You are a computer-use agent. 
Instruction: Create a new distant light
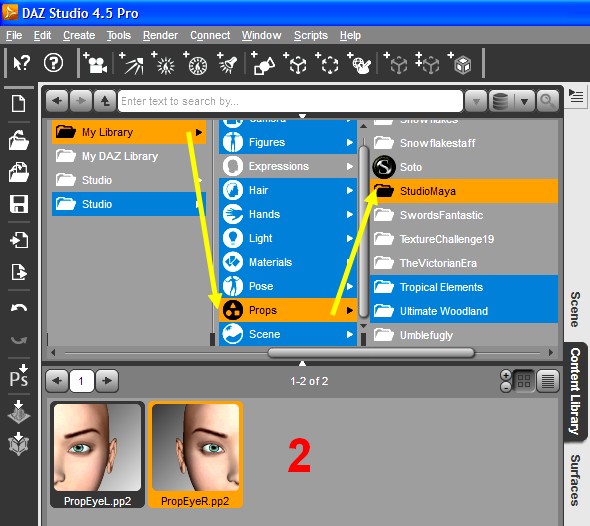(131, 63)
